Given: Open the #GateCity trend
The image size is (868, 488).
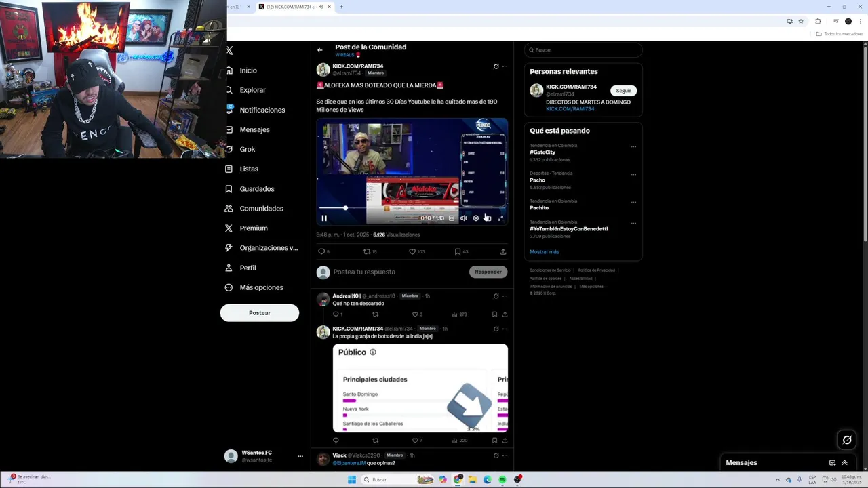Looking at the screenshot, I should click(x=542, y=152).
